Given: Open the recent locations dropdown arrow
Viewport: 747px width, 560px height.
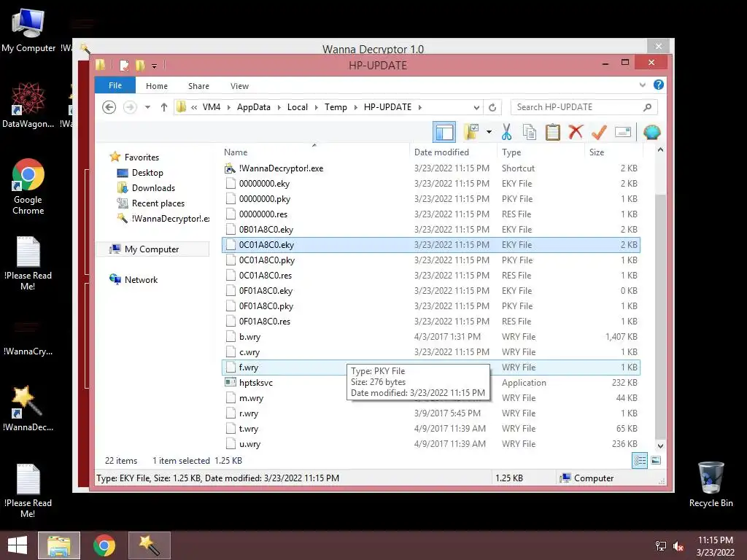Looking at the screenshot, I should point(147,107).
